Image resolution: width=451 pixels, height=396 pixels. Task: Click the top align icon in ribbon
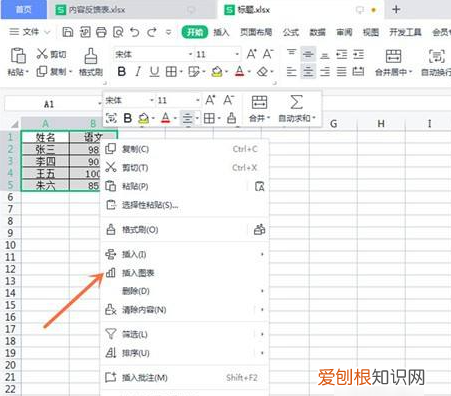click(292, 54)
